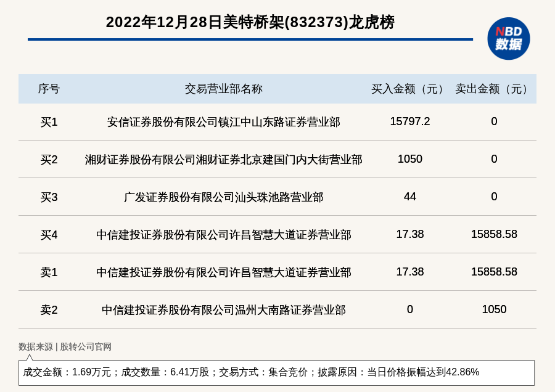Click 中信建投许昌智慧大道 name in 卖1 row
The image size is (555, 392).
224,272
